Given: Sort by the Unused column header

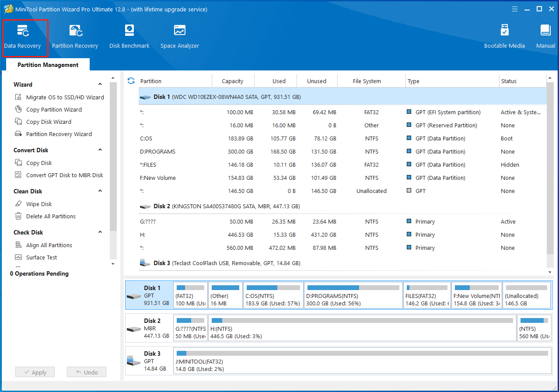Looking at the screenshot, I should point(317,81).
